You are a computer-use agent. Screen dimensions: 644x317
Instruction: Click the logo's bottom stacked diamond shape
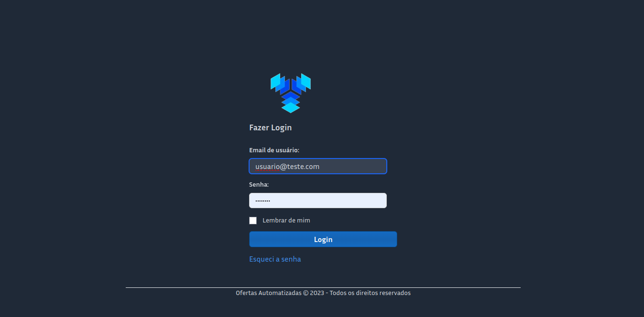291,107
